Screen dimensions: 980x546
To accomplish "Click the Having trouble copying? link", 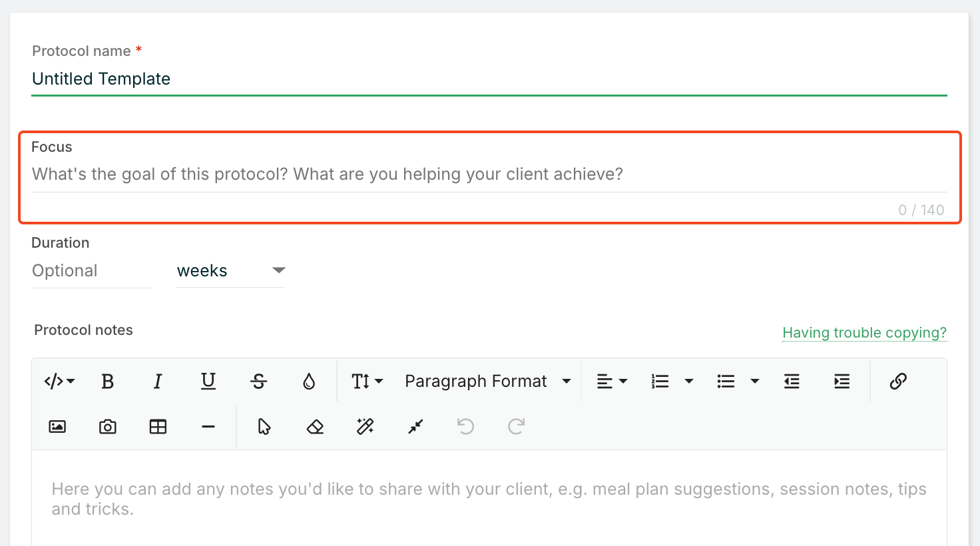I will pos(864,333).
